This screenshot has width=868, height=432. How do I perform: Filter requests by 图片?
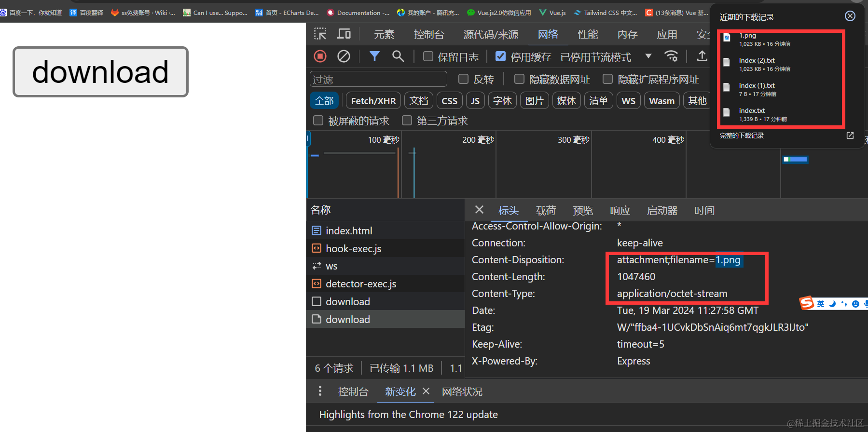(x=534, y=101)
